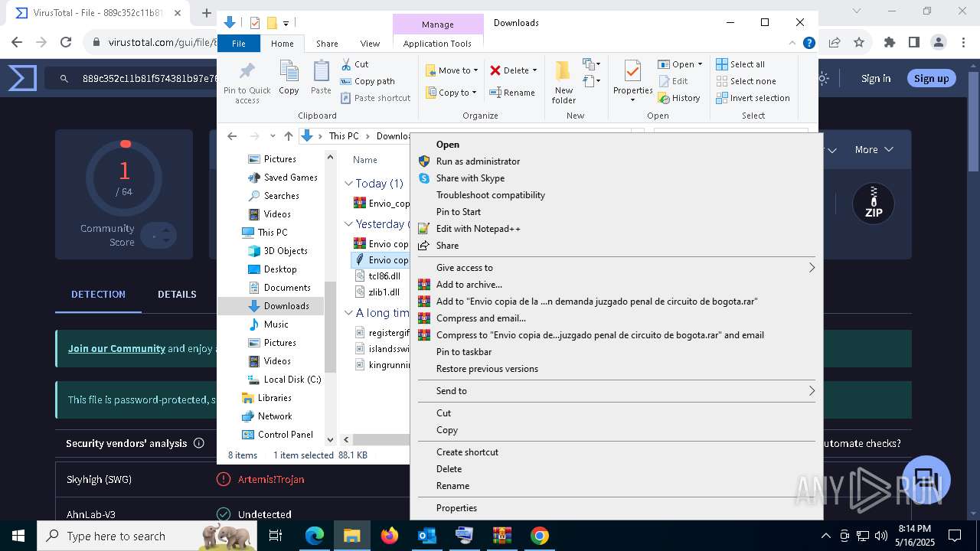Click Rename in the Organize group
The image size is (980, 551).
pos(513,93)
